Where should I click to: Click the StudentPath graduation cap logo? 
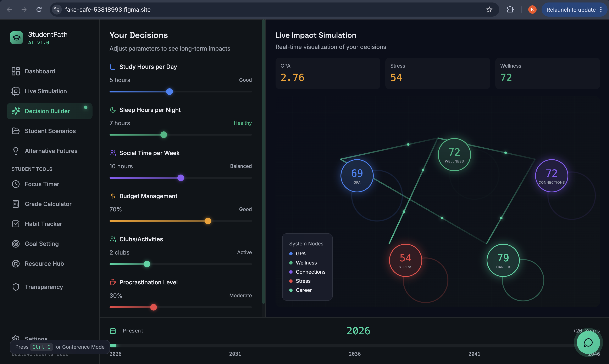(16, 38)
